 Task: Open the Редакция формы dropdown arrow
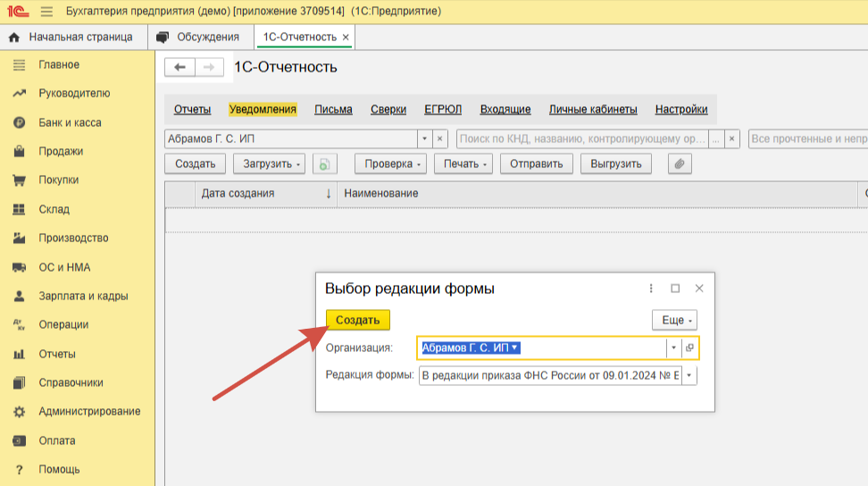689,375
